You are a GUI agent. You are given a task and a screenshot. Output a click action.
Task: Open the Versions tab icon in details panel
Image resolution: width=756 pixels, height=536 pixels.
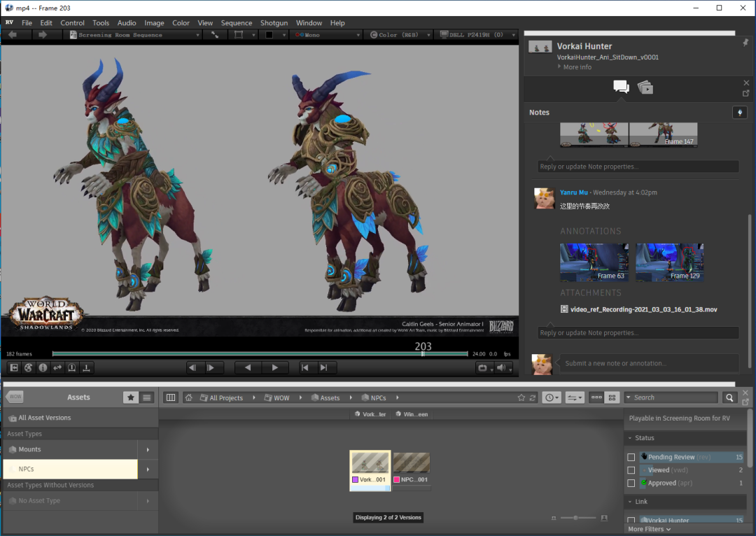645,87
